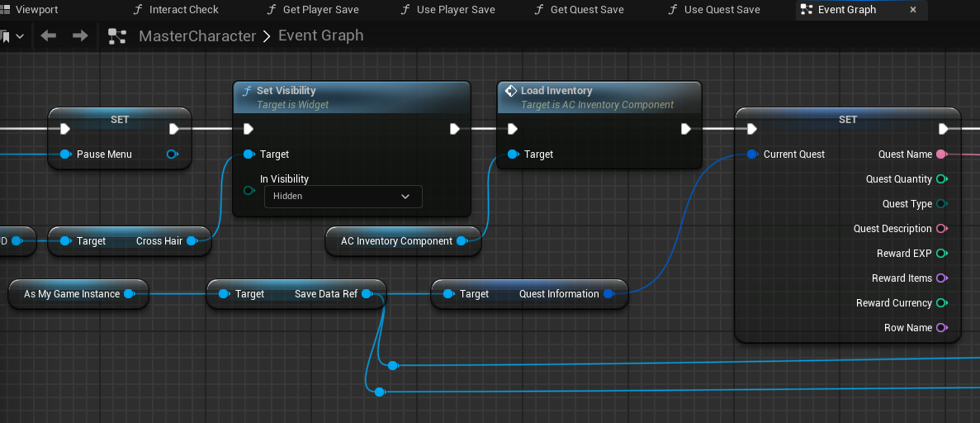The image size is (980, 423).
Task: Click the Quest Name output pin
Action: pyautogui.click(x=942, y=154)
